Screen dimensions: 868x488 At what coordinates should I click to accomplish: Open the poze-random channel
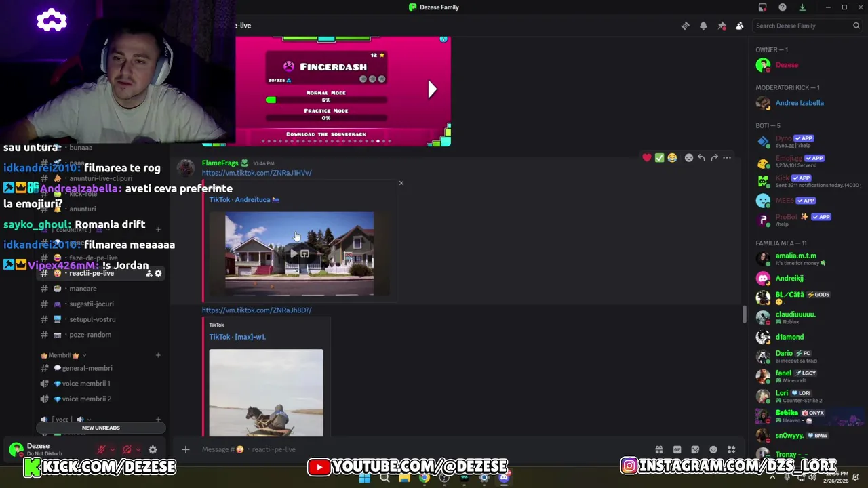click(x=90, y=335)
